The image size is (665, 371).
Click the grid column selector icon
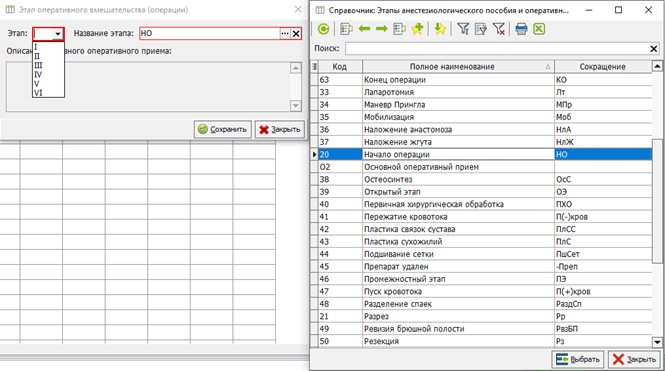click(x=314, y=67)
